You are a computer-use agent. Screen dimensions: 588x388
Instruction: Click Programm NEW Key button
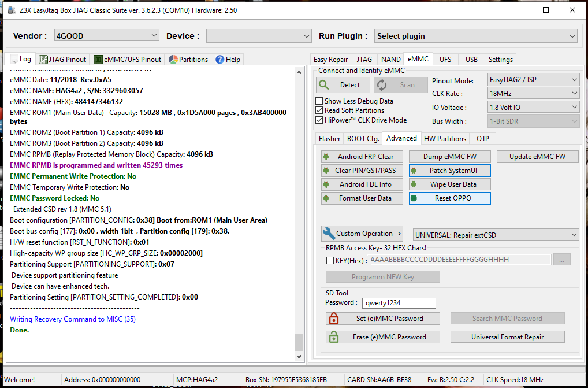pos(383,277)
